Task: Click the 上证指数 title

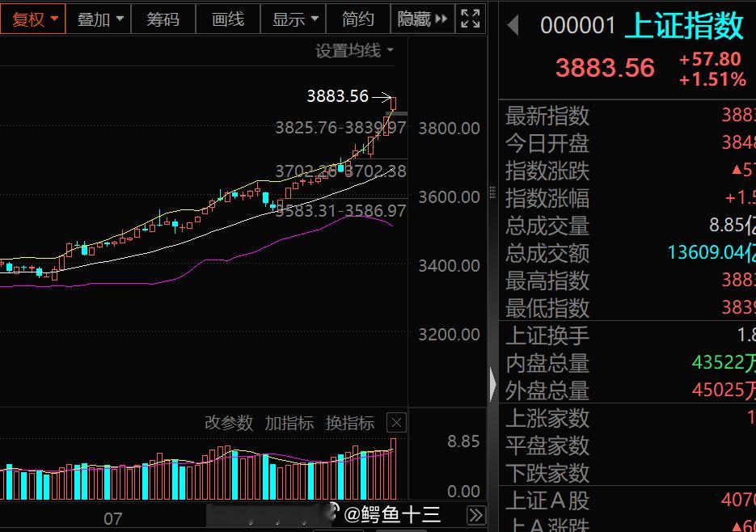Action: coord(684,25)
